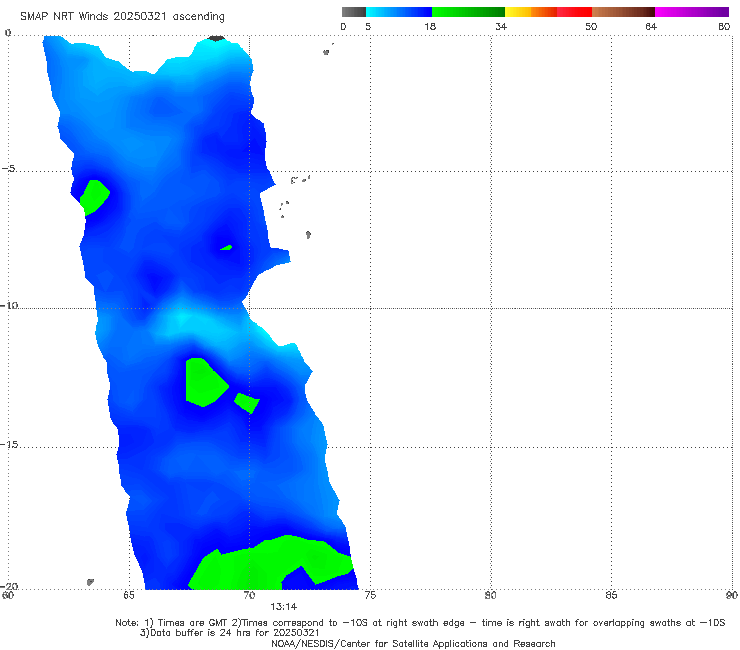Click the dark gray patch at the swath top
Viewport: 740px width, 650px height.
[216, 38]
